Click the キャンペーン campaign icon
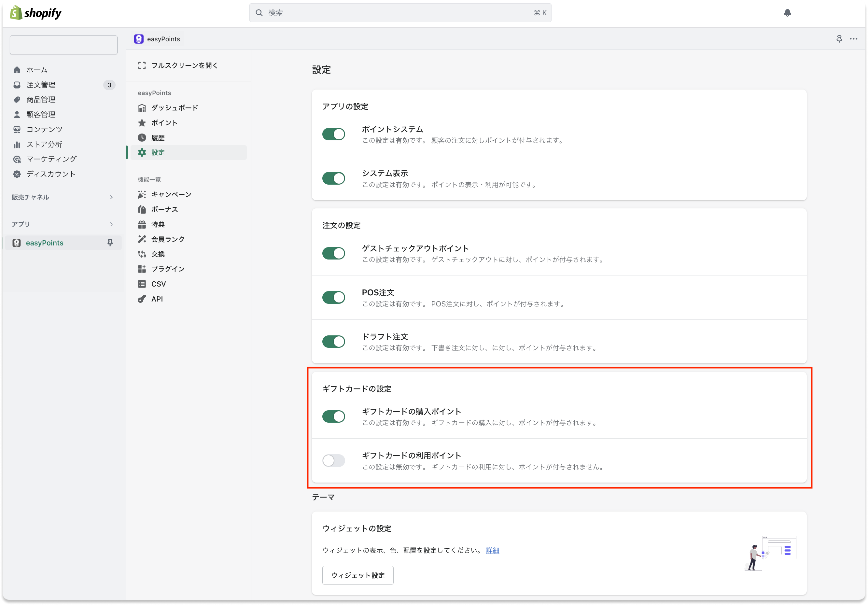 point(142,194)
